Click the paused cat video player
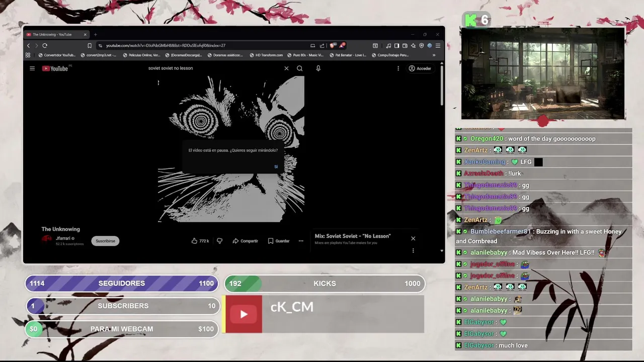This screenshot has width=644, height=362. pos(231,149)
